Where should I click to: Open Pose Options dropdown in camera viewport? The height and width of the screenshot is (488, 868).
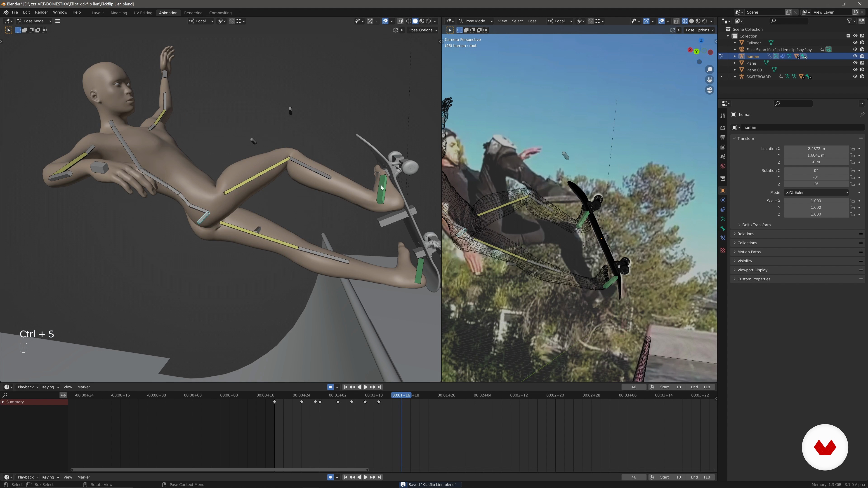[x=700, y=30]
